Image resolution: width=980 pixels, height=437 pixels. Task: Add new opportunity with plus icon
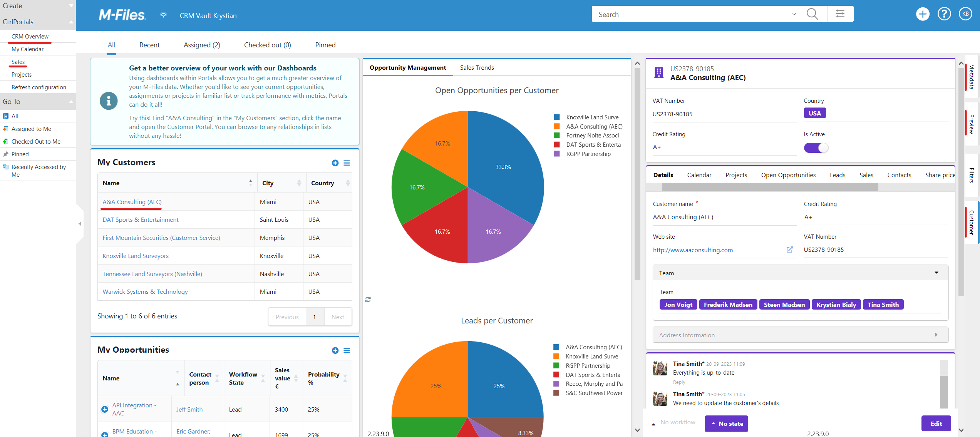335,350
